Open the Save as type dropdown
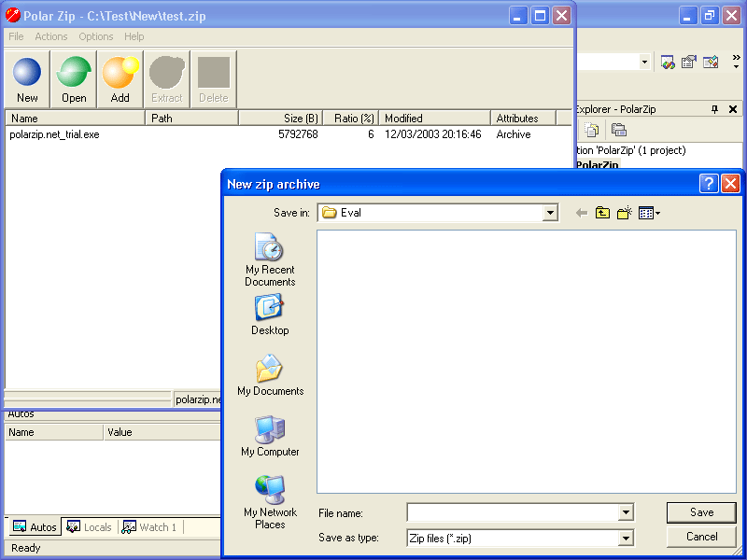 click(x=627, y=537)
